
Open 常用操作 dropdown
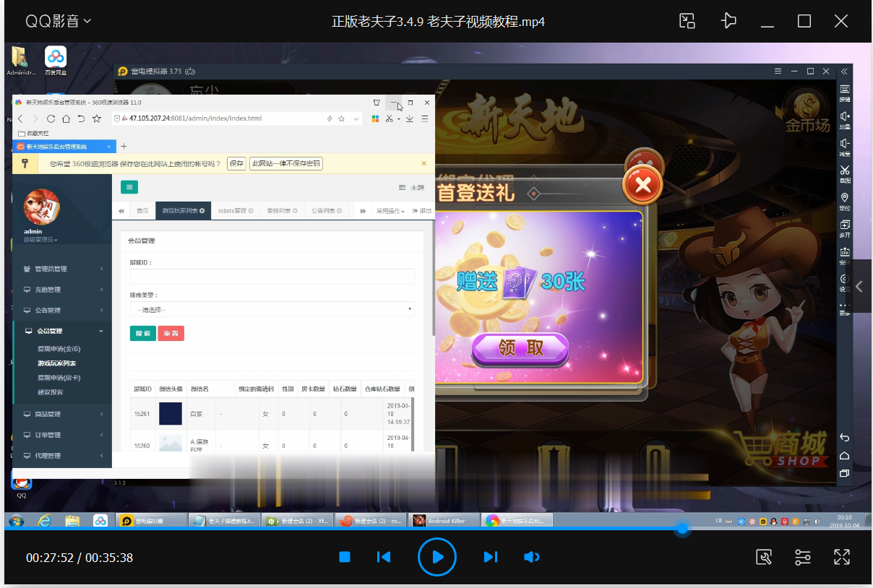coord(390,211)
